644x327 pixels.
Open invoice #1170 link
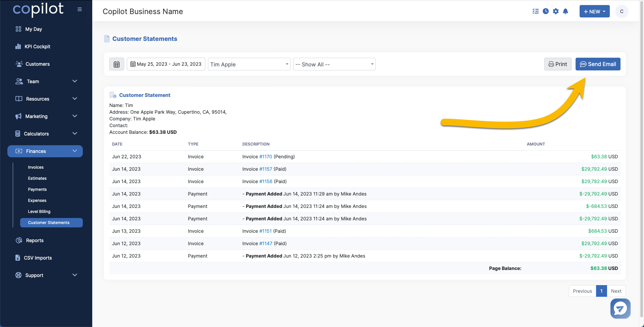click(x=266, y=157)
